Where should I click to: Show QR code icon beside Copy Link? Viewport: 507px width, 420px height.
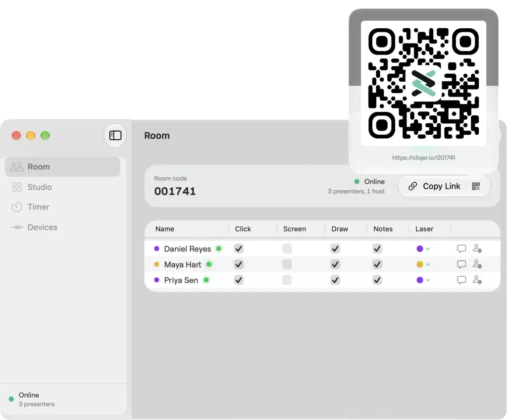pyautogui.click(x=476, y=186)
